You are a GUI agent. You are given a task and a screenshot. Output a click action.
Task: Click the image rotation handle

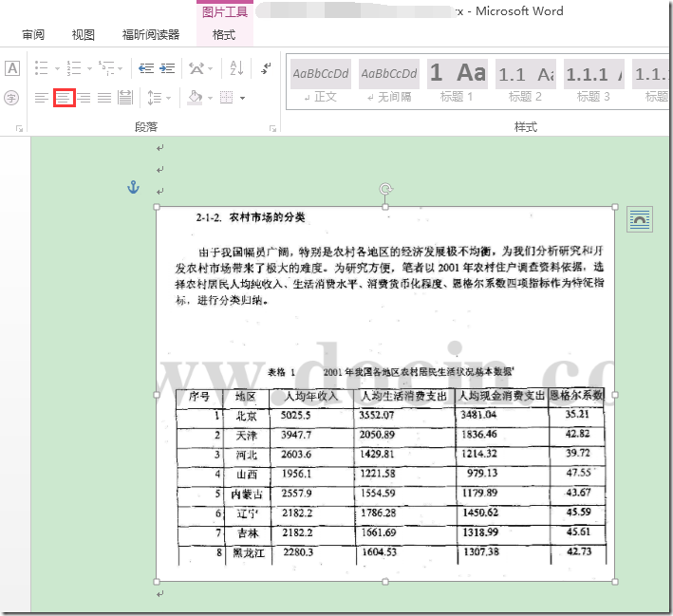(x=385, y=189)
